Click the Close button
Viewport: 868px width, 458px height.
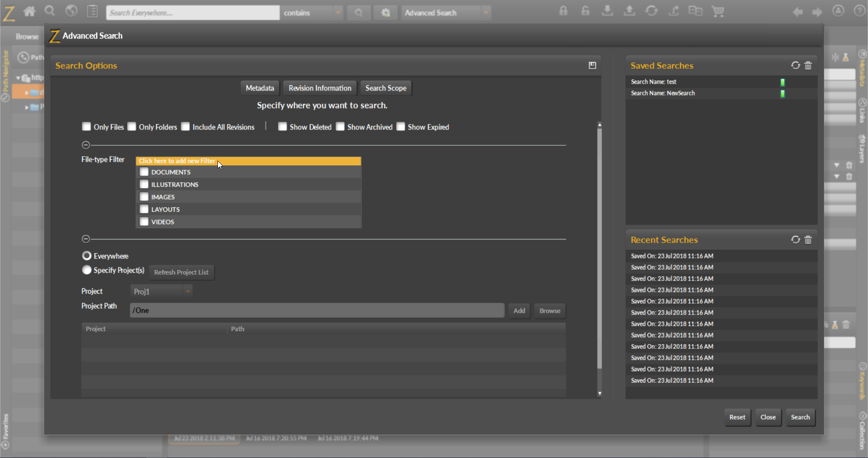pyautogui.click(x=768, y=417)
